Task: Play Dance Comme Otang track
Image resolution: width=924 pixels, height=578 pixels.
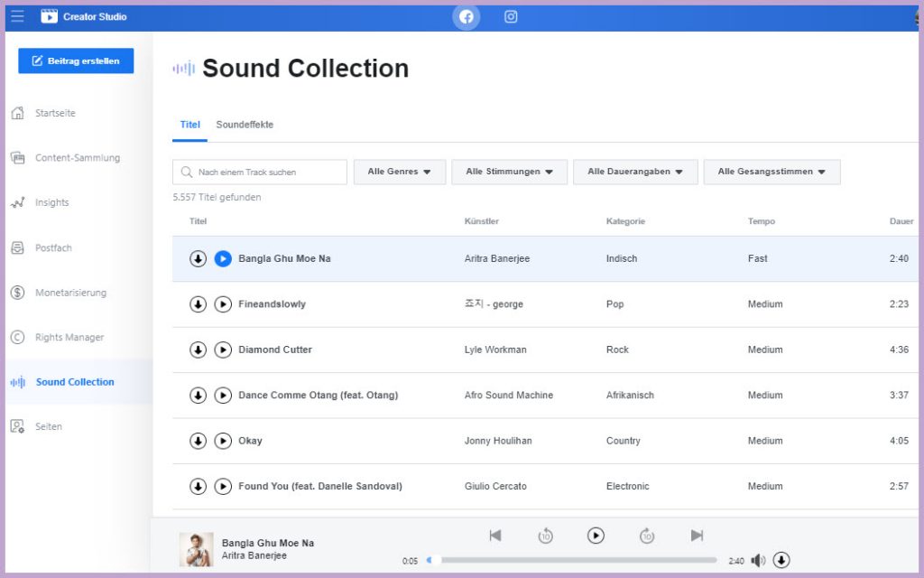Action: pos(223,396)
